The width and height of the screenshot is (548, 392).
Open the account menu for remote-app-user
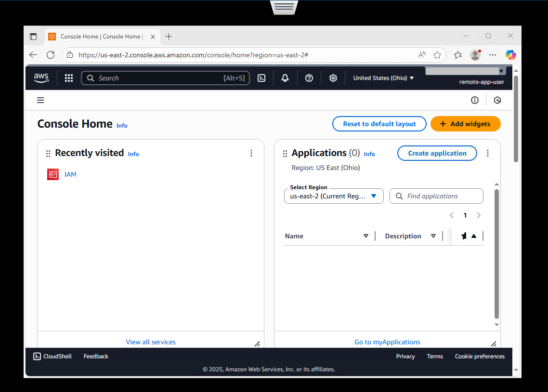click(482, 82)
